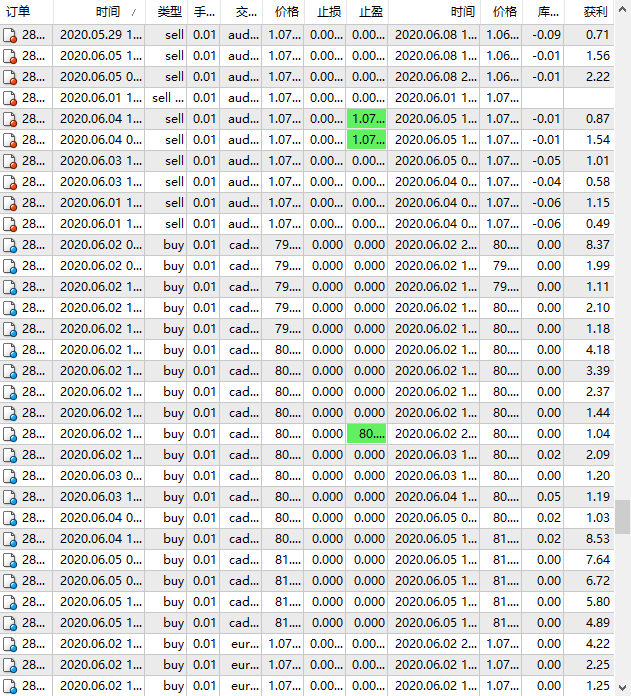Select the 'sell ...' type cell

(168, 98)
